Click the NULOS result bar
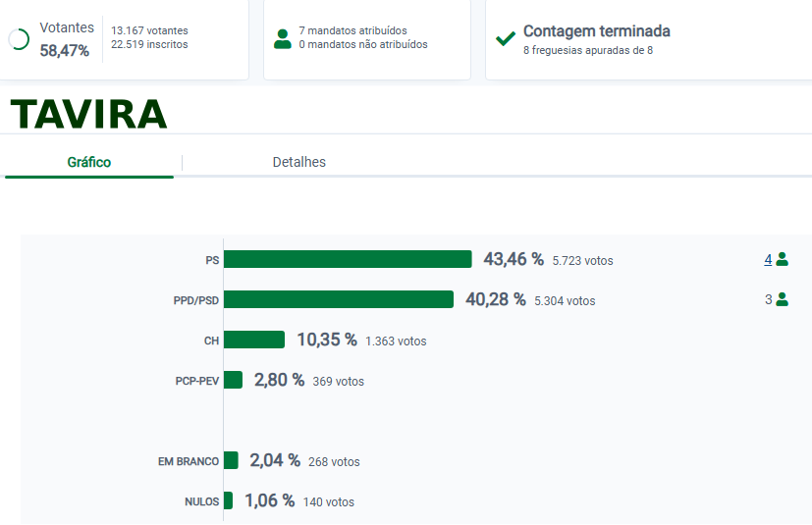 pos(228,501)
